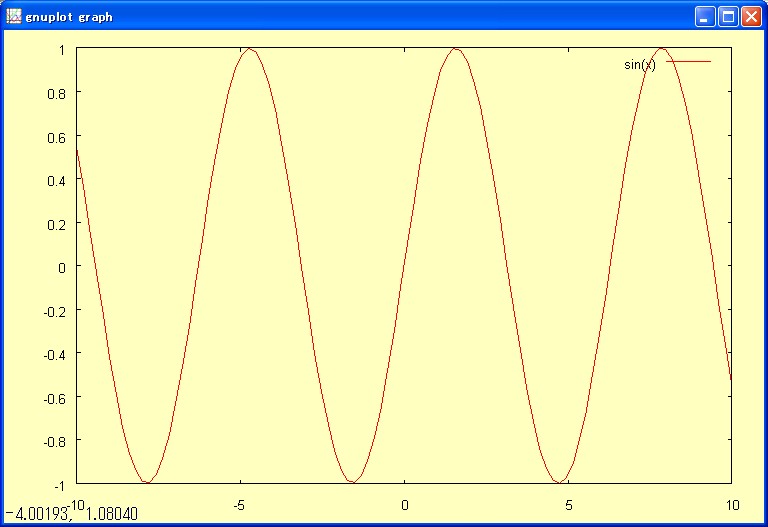Click the red legend line sample

pyautogui.click(x=688, y=62)
